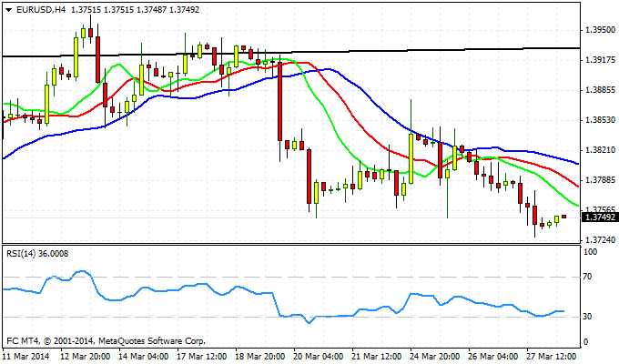Click the RSI scale value 70
Viewport: 619px width, 364px height.
[587, 277]
